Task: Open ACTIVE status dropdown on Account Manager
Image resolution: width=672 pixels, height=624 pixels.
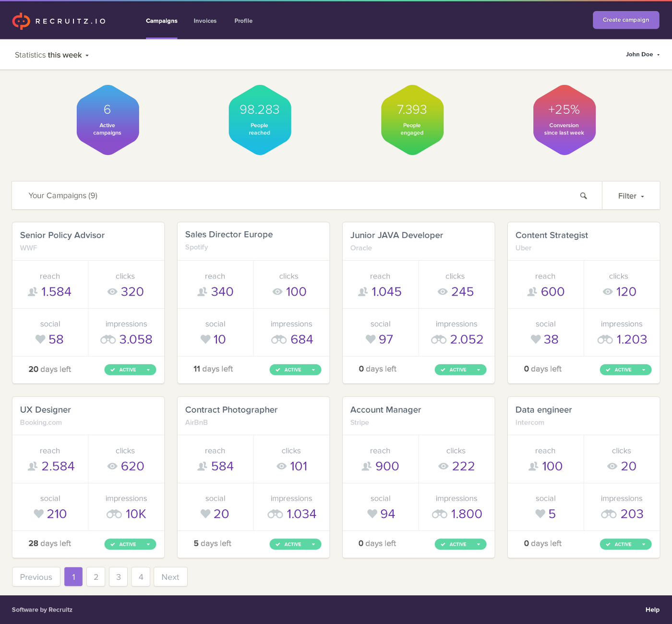Action: coord(460,544)
